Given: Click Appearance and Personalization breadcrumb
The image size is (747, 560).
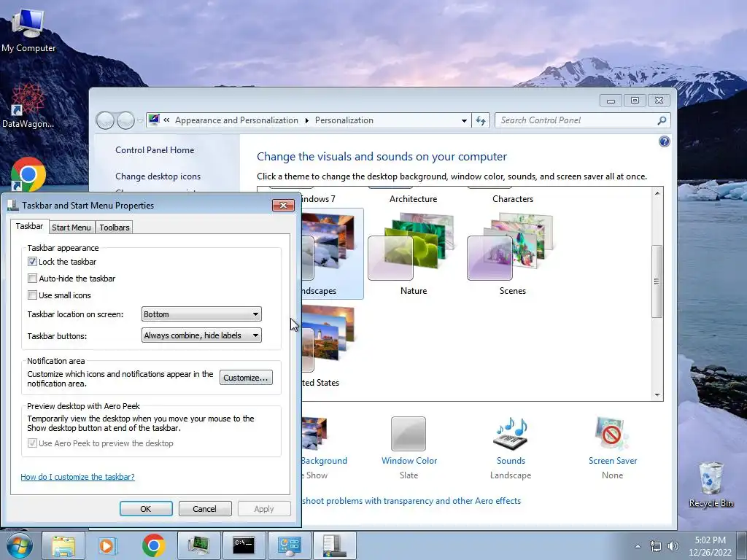Looking at the screenshot, I should (x=236, y=120).
